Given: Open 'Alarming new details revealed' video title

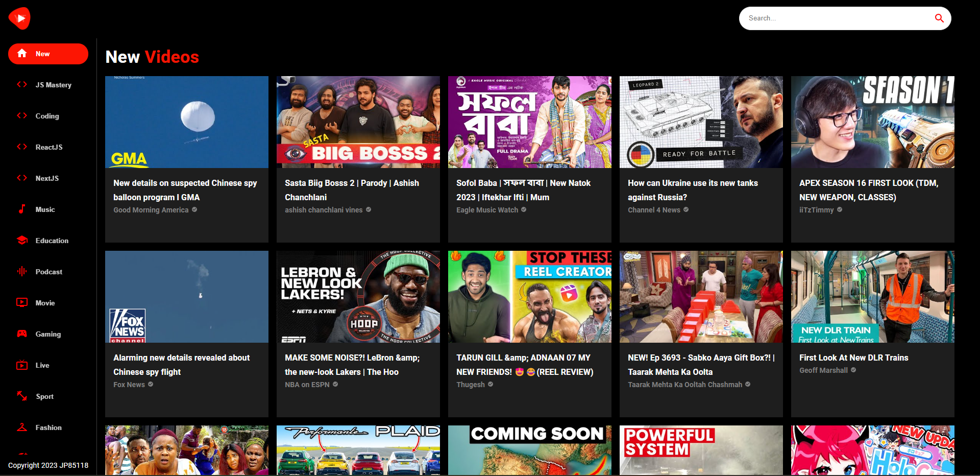Looking at the screenshot, I should (x=182, y=365).
